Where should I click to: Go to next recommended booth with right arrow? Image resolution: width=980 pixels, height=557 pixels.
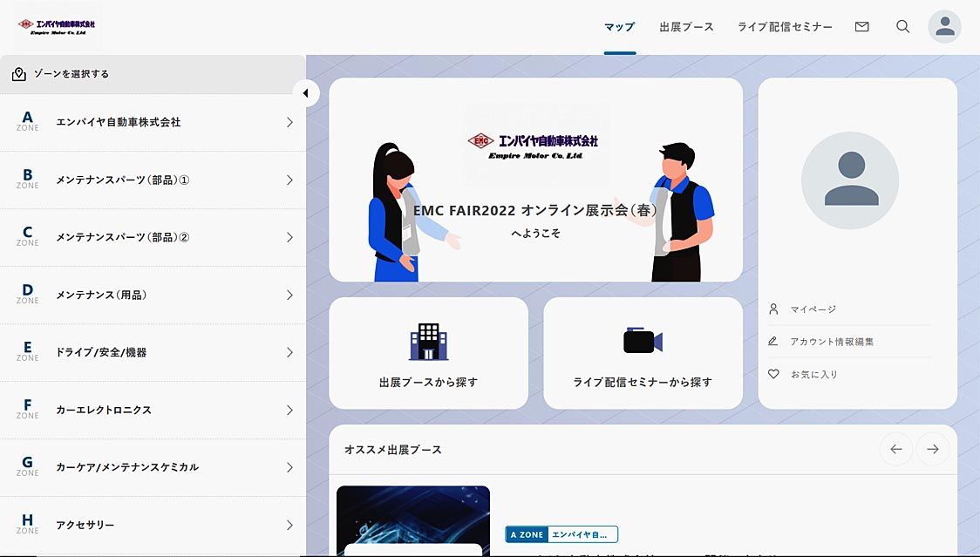(x=933, y=449)
